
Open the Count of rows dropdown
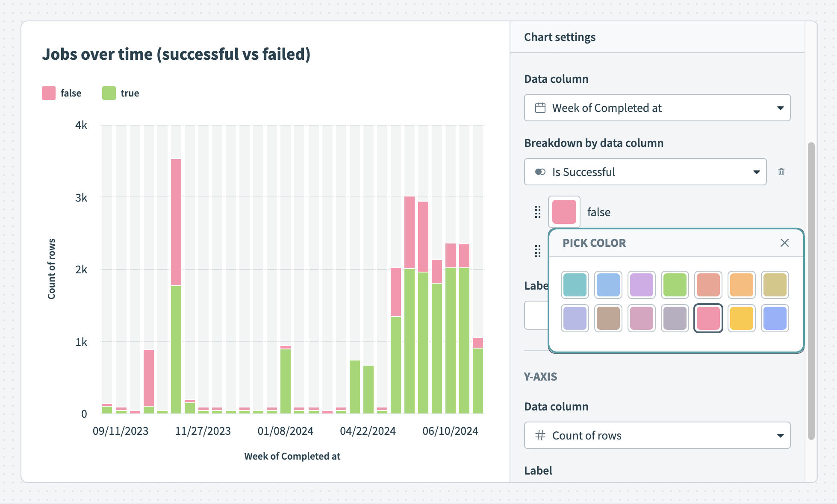[x=780, y=435]
